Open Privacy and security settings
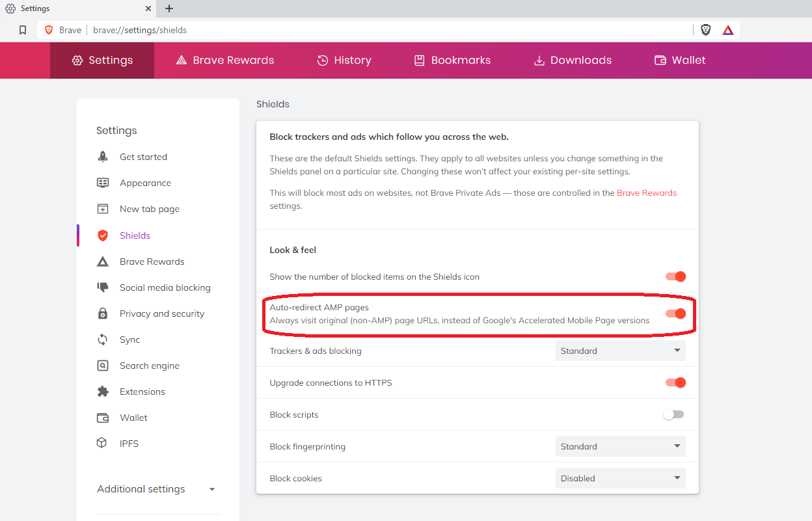The image size is (812, 521). click(162, 314)
